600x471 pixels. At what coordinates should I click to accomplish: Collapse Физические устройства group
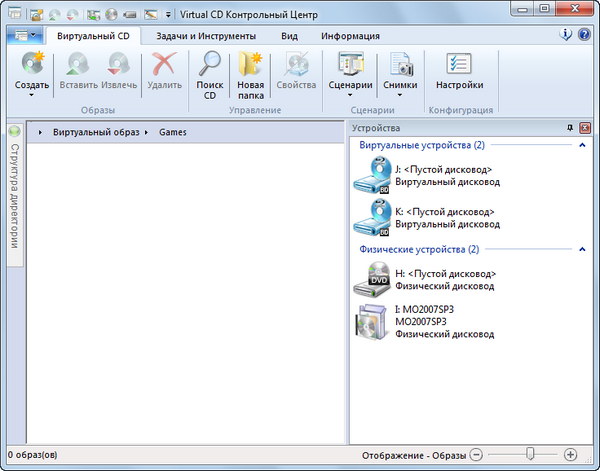[x=582, y=249]
